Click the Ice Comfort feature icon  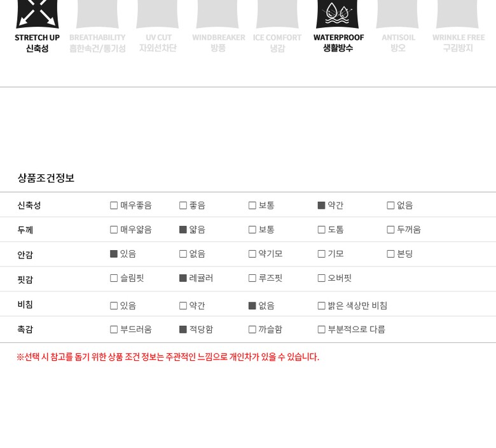click(x=277, y=14)
